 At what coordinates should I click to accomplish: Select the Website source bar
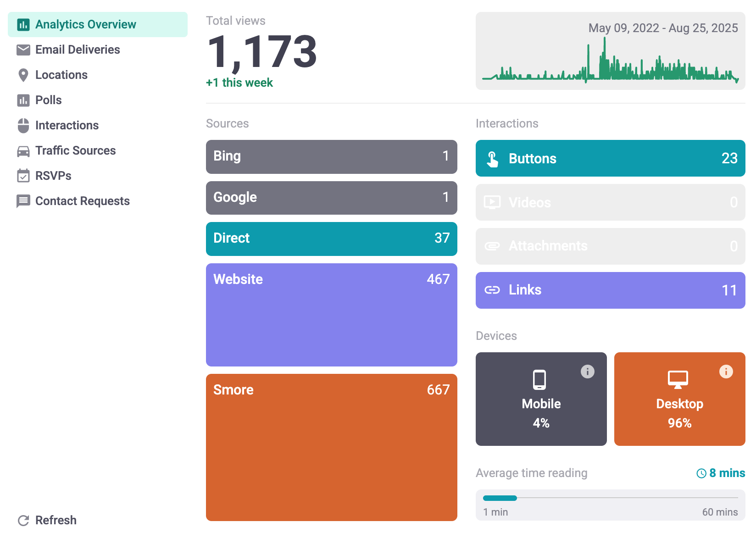331,315
